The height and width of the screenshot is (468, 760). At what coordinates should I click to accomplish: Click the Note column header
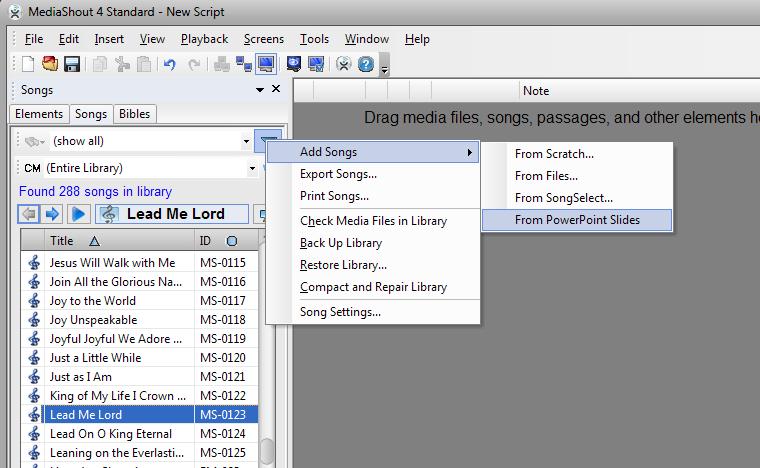coord(639,91)
